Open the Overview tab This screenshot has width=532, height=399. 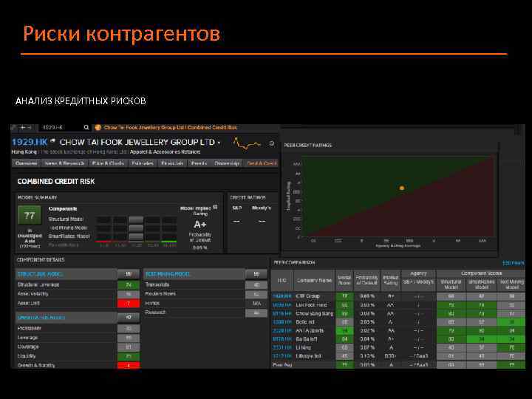click(26, 163)
